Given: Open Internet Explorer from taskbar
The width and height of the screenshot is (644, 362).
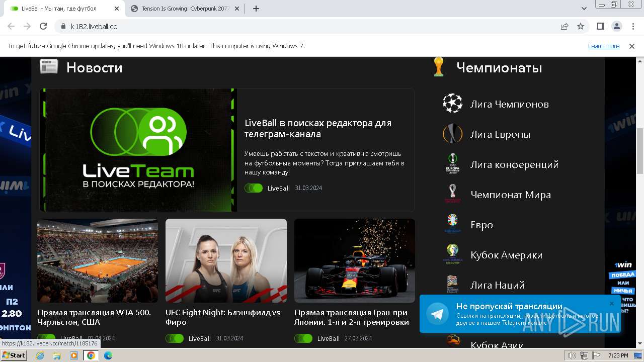Looking at the screenshot, I should [x=40, y=355].
